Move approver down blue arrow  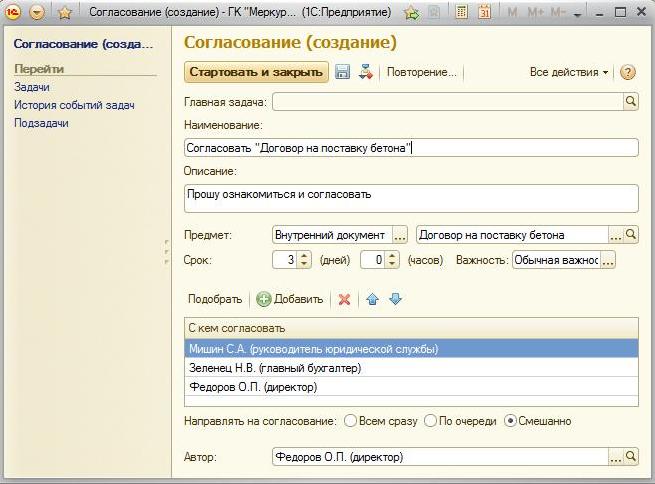pyautogui.click(x=395, y=299)
